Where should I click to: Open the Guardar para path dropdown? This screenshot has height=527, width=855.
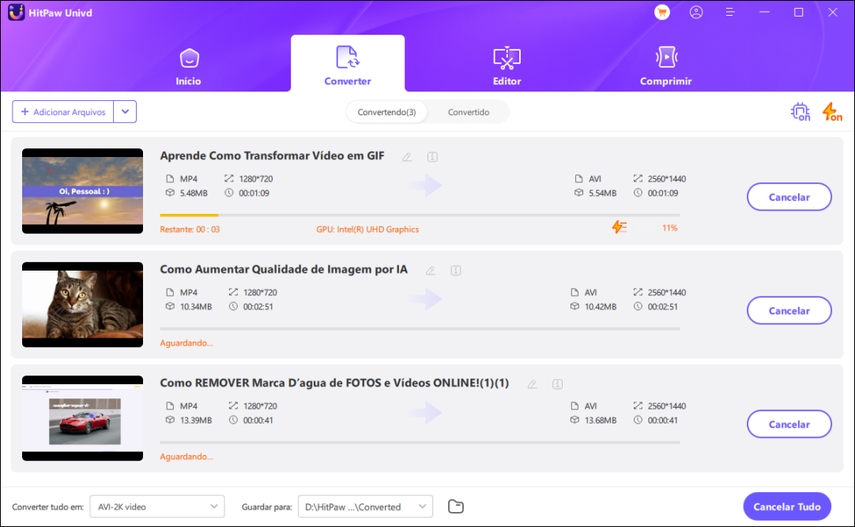(x=365, y=506)
